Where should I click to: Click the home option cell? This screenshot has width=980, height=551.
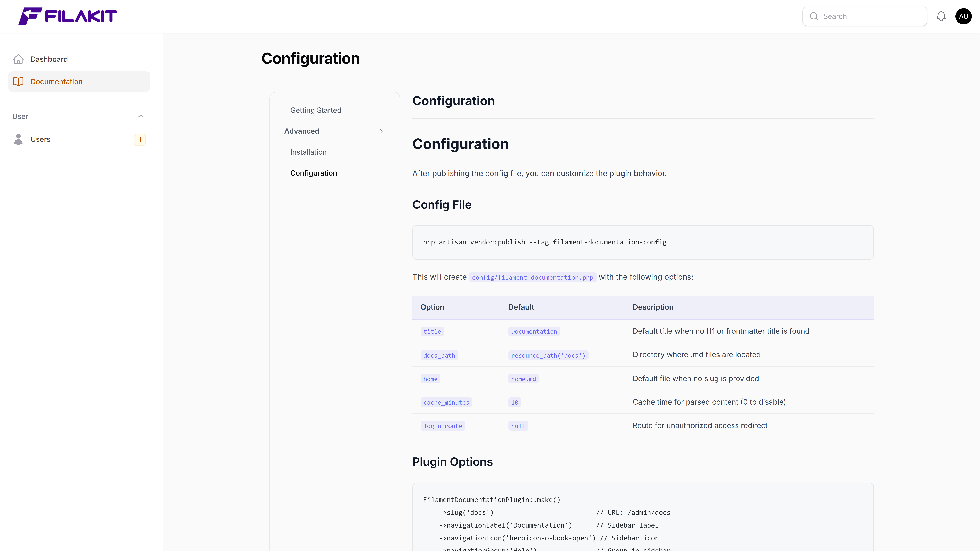[430, 379]
